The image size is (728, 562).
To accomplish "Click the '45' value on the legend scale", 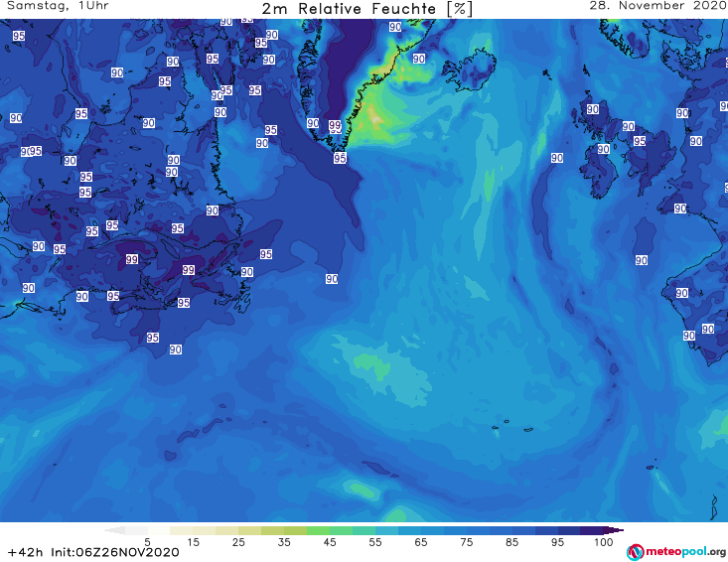I will tap(329, 542).
